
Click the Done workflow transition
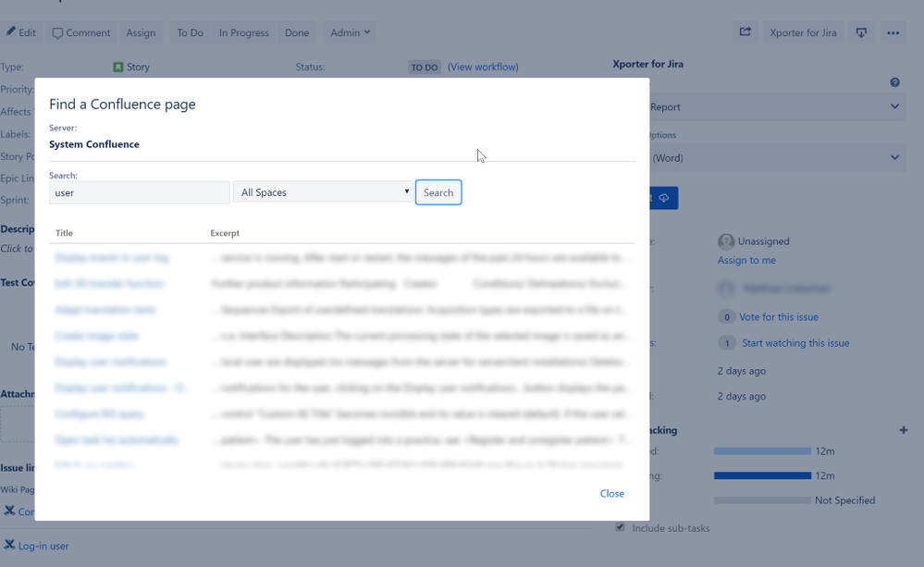click(296, 32)
